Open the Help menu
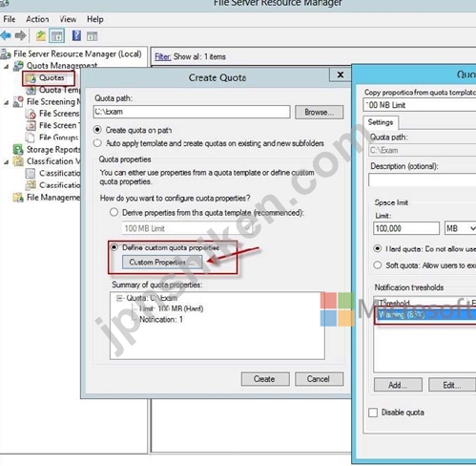The width and height of the screenshot is (476, 466). pos(95,19)
